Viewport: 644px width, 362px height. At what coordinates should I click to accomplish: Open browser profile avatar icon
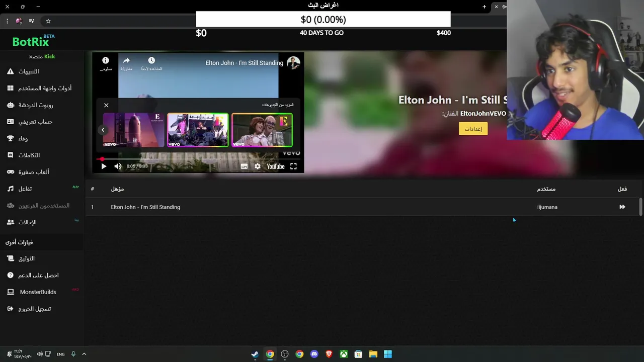19,21
